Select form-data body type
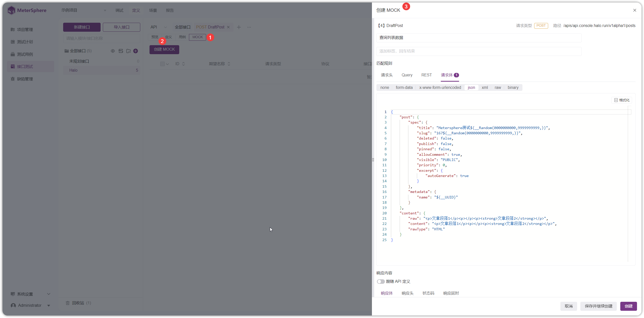The width and height of the screenshot is (644, 318). pos(404,88)
